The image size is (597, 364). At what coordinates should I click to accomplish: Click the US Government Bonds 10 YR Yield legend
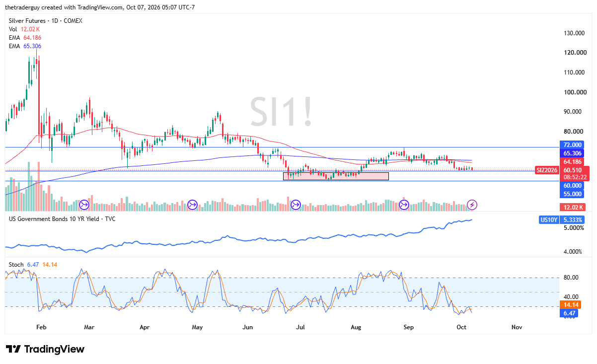pyautogui.click(x=62, y=219)
